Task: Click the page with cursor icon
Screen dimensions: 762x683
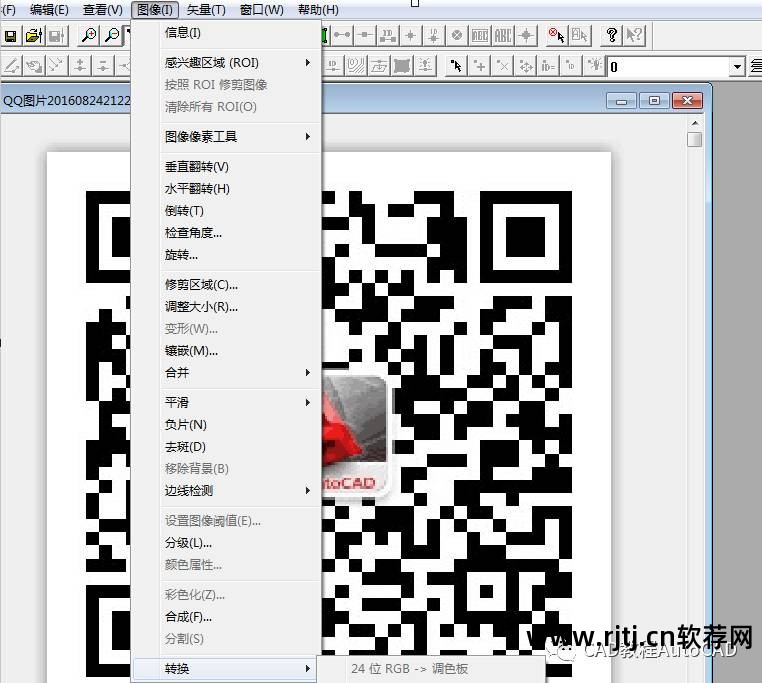Action: (580, 35)
